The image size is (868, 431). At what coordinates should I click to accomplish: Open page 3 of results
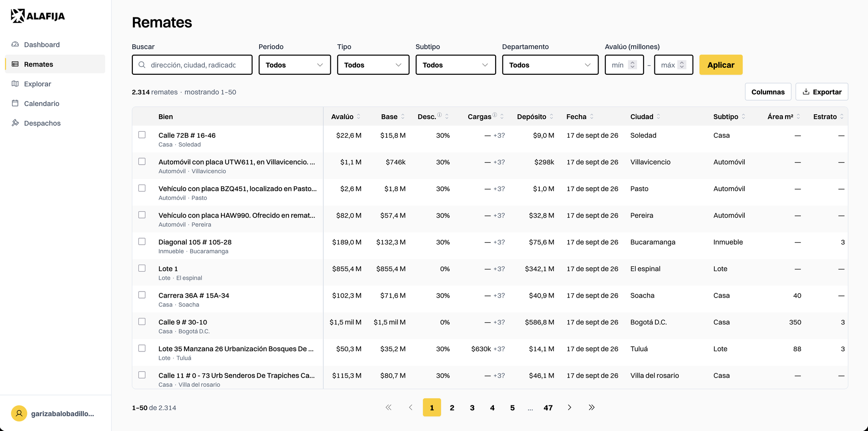[472, 408]
